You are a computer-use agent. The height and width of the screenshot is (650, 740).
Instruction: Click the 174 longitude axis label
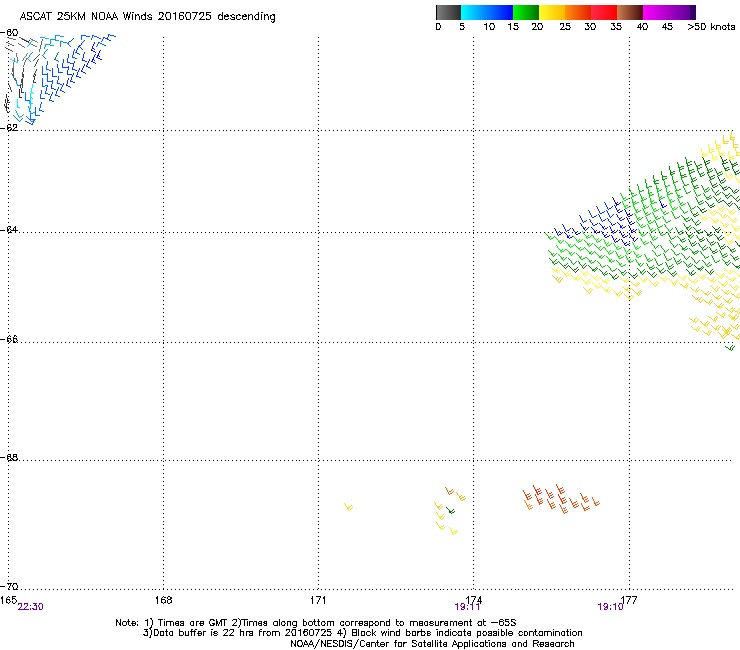click(473, 600)
